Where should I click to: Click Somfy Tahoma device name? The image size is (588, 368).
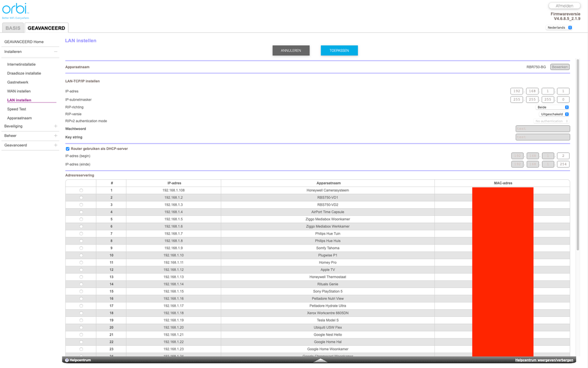pyautogui.click(x=328, y=248)
